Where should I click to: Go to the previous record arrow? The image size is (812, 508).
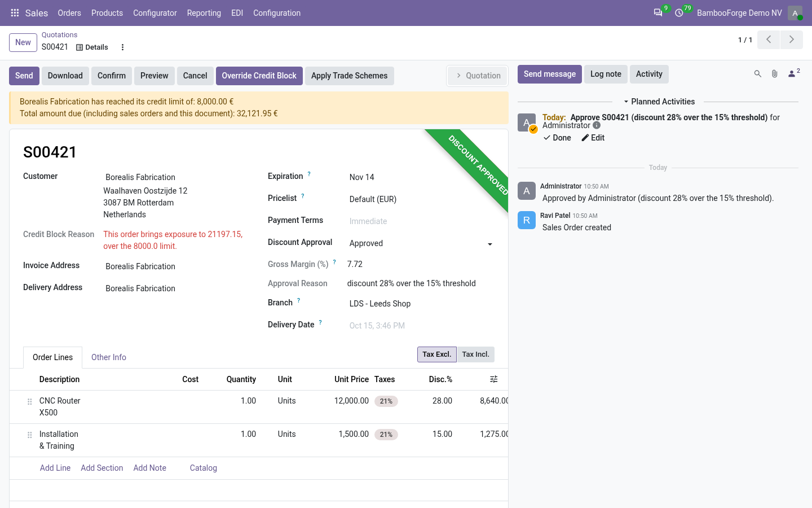click(x=768, y=40)
